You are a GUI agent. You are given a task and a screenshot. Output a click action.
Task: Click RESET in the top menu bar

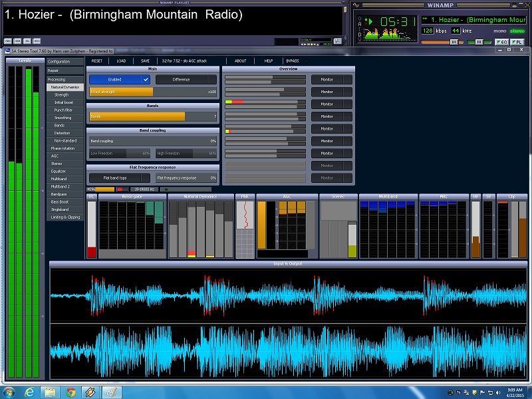click(x=96, y=61)
